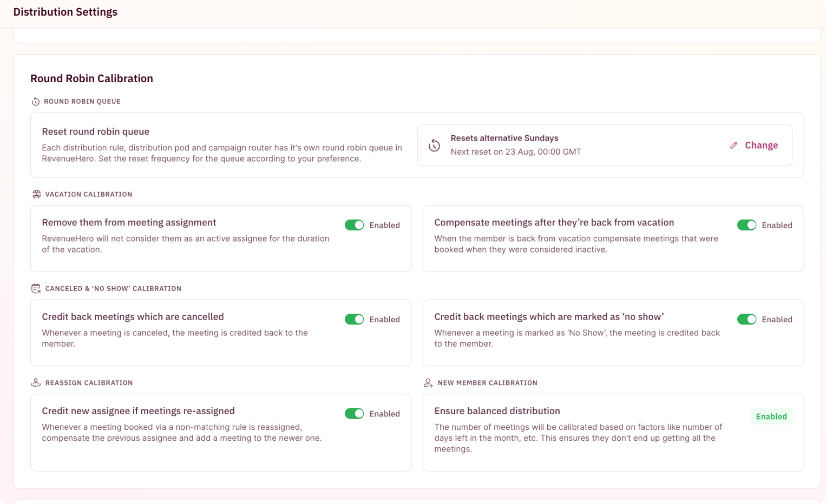
Task: Click the Enabled badge for balanced distribution
Action: point(771,416)
